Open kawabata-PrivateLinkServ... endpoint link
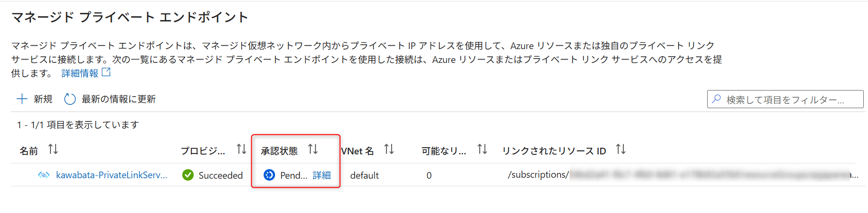The height and width of the screenshot is (213, 868). click(111, 175)
